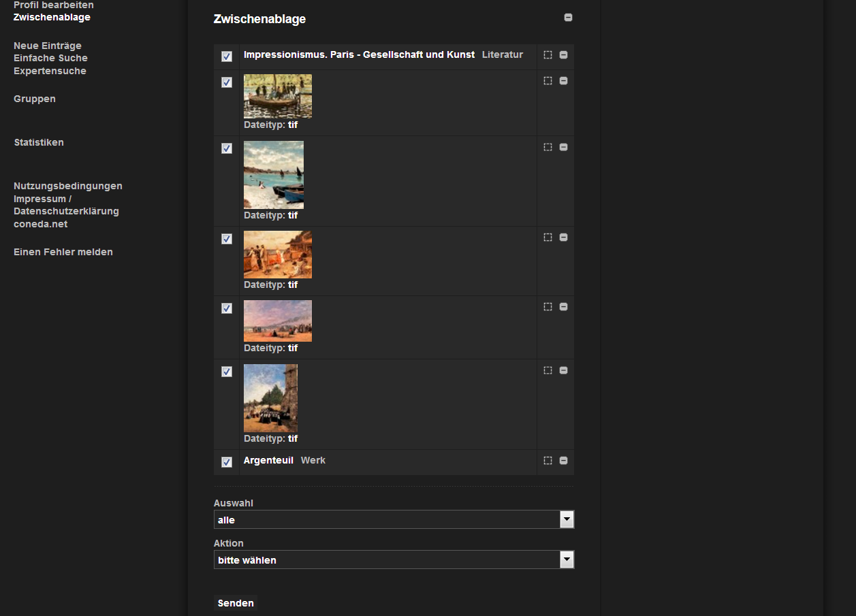Click the 'Zwischenablage' panel heading
Screen dimensions: 856x616
click(259, 19)
